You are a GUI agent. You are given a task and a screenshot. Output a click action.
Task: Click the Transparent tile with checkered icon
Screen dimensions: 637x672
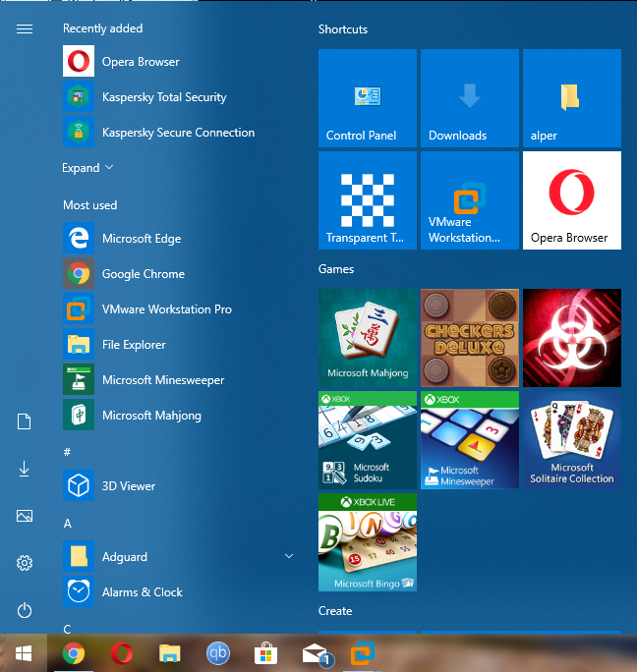point(368,200)
